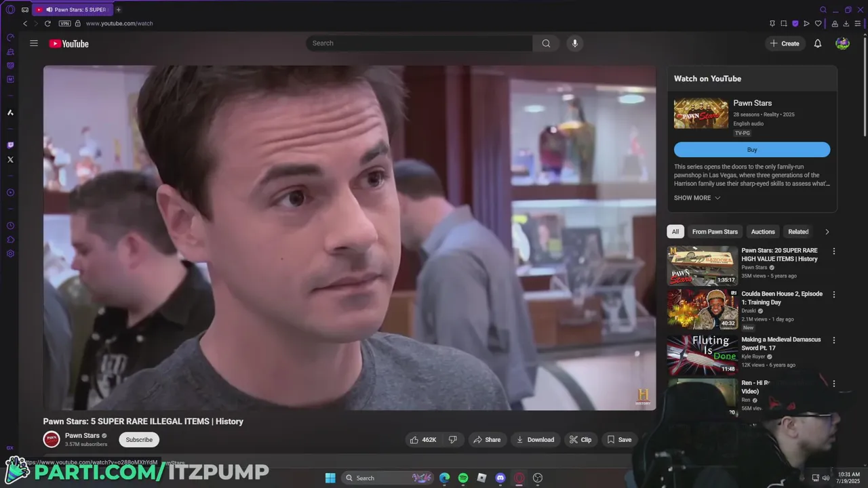Image resolution: width=868 pixels, height=488 pixels.
Task: Open options for Coulda Been House video
Action: pos(834,294)
